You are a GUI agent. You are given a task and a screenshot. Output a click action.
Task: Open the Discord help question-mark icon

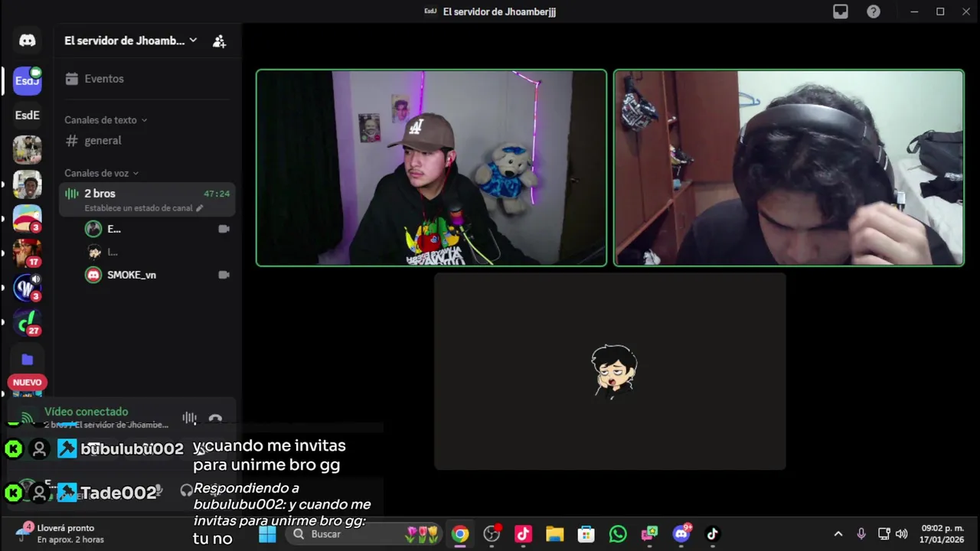(x=874, y=11)
